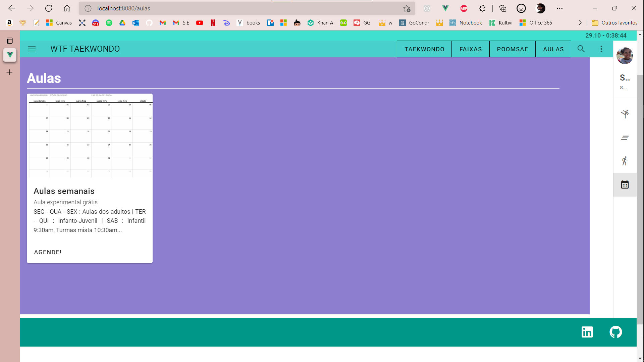Click the calendar thumbnail on Aulas semanais card

(x=90, y=136)
